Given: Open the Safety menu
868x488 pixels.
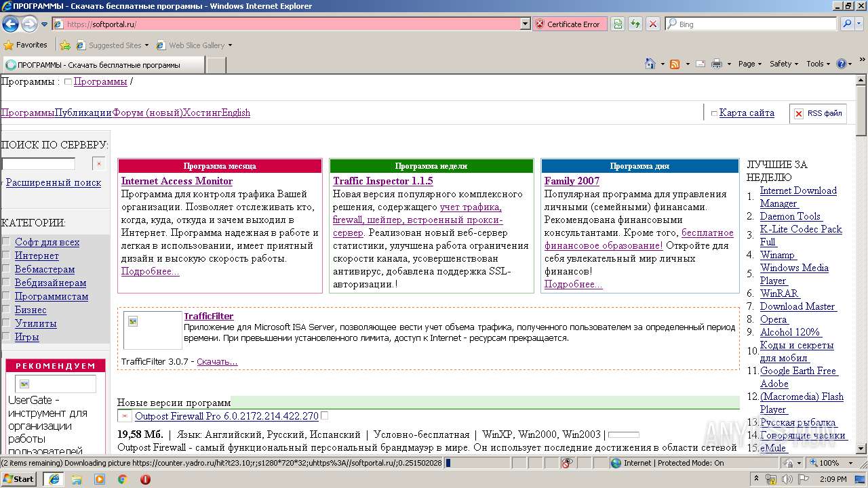Looking at the screenshot, I should pos(784,64).
